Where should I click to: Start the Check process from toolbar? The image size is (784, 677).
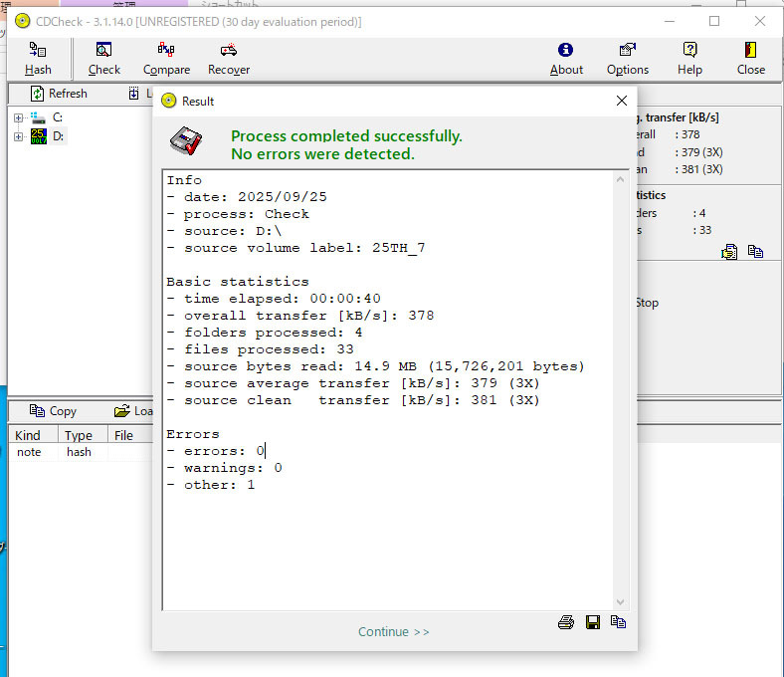coord(103,58)
